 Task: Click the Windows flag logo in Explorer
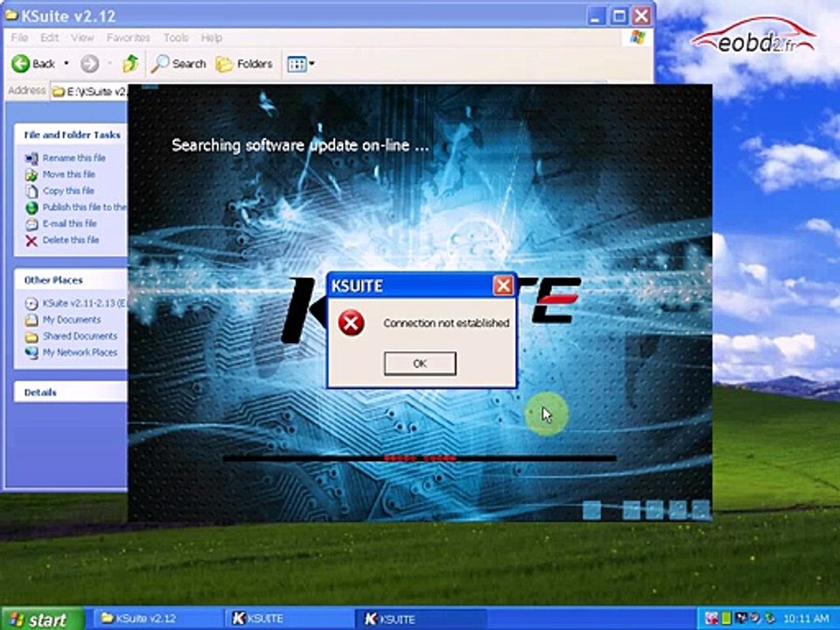pos(638,38)
